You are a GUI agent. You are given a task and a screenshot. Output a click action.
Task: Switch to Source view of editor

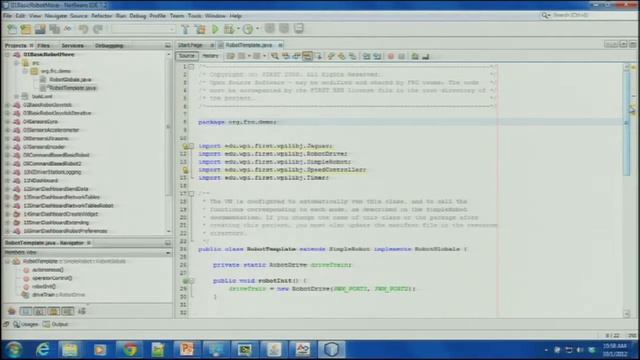[x=187, y=56]
